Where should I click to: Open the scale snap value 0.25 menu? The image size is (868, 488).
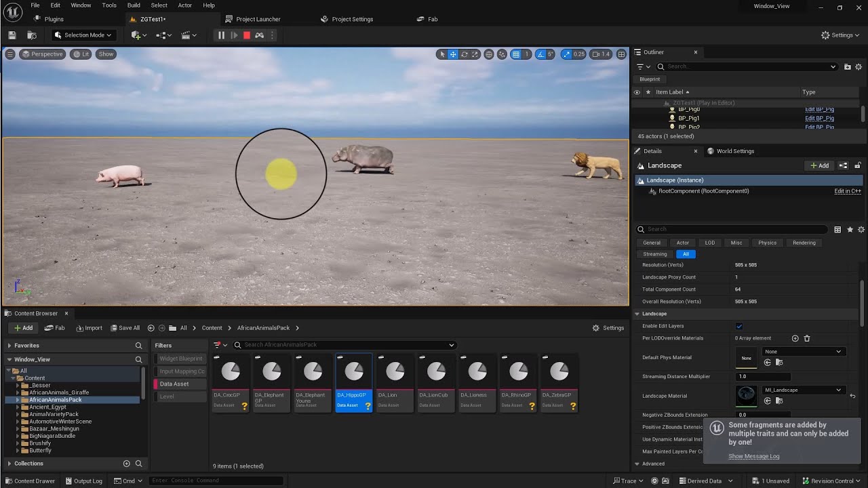point(579,54)
